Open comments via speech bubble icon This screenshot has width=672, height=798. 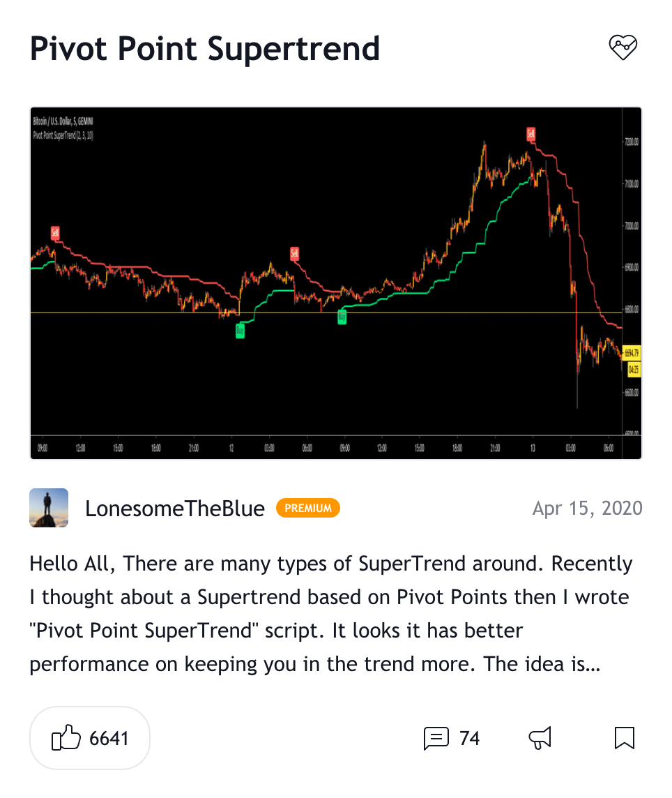pos(436,739)
